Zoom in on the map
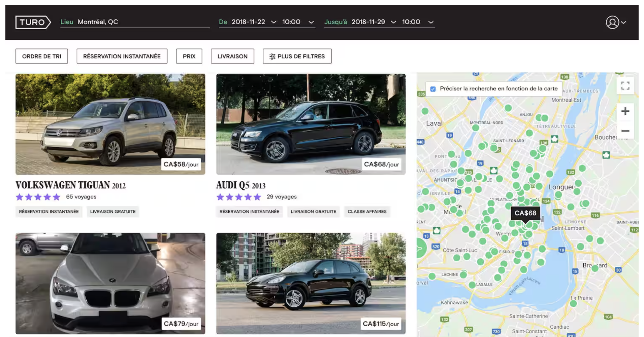Viewport: 644px width, 337px height. point(625,111)
